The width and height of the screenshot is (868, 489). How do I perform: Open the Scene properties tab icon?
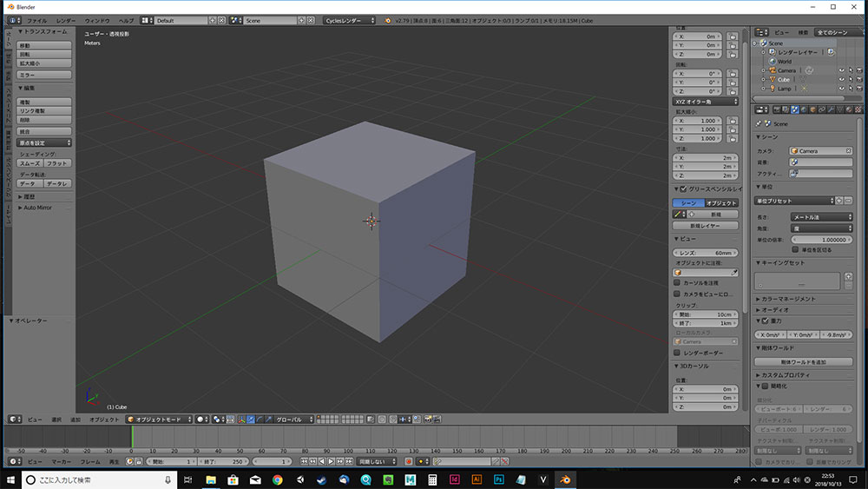(795, 109)
